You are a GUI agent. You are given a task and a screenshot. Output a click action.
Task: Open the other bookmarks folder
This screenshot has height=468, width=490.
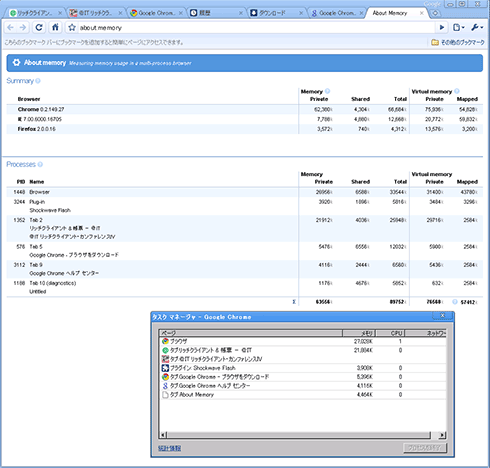(x=458, y=42)
